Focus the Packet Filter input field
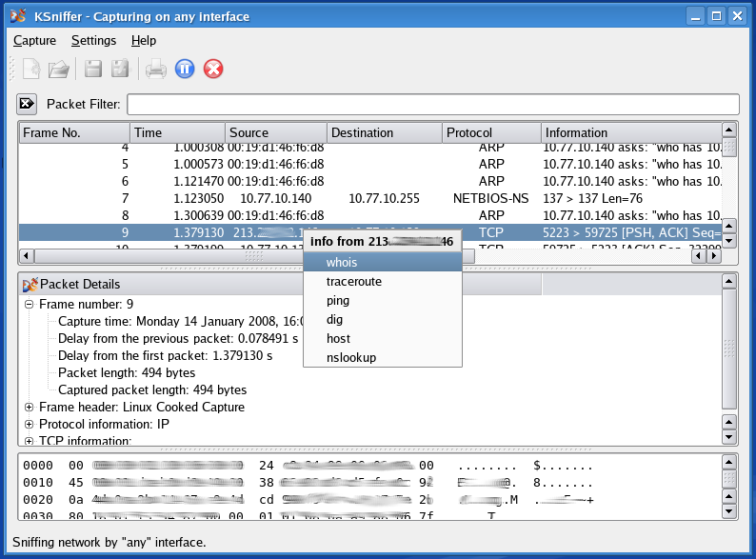The height and width of the screenshot is (559, 756). coord(433,104)
